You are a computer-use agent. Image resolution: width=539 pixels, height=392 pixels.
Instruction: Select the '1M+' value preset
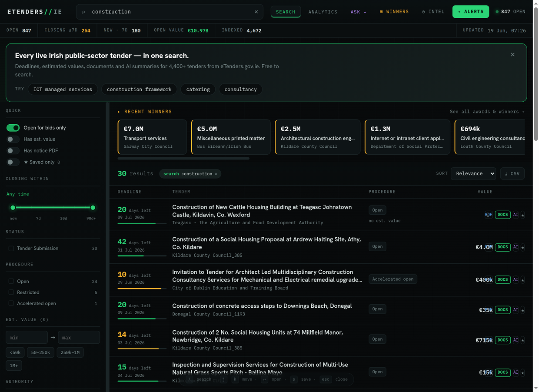pyautogui.click(x=14, y=365)
